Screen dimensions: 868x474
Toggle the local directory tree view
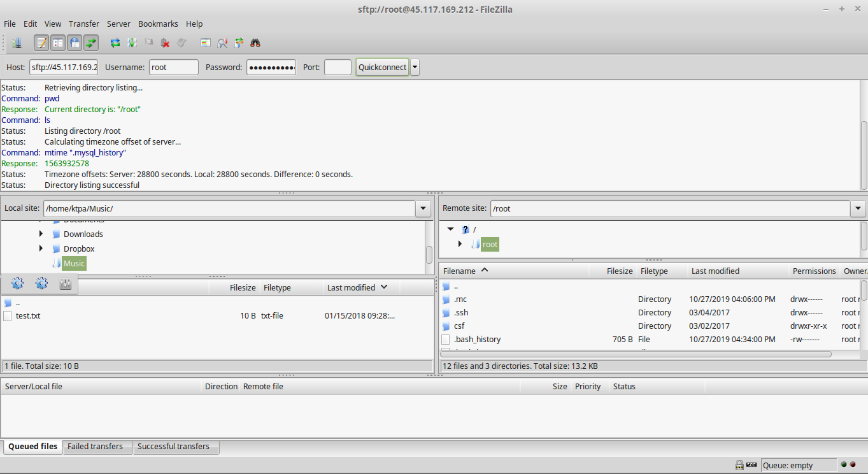pyautogui.click(x=58, y=43)
